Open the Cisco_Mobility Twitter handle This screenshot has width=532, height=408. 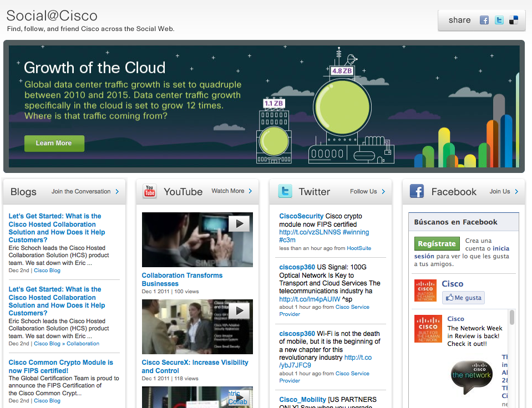303,400
